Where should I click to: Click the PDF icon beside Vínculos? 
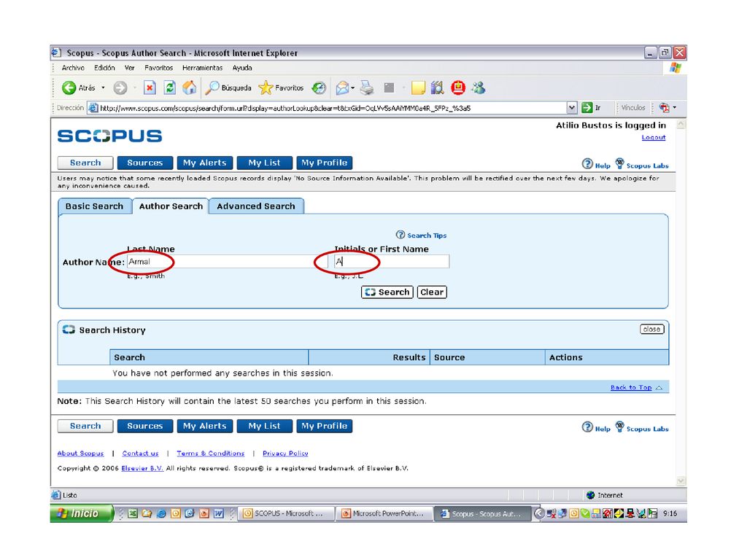tap(664, 108)
